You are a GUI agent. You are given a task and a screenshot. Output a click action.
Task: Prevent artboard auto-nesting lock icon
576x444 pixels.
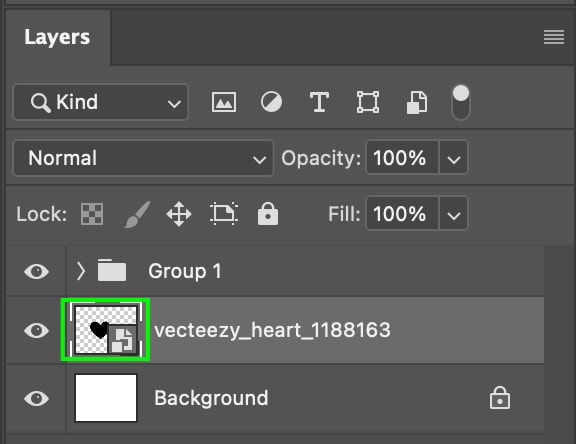click(x=224, y=213)
